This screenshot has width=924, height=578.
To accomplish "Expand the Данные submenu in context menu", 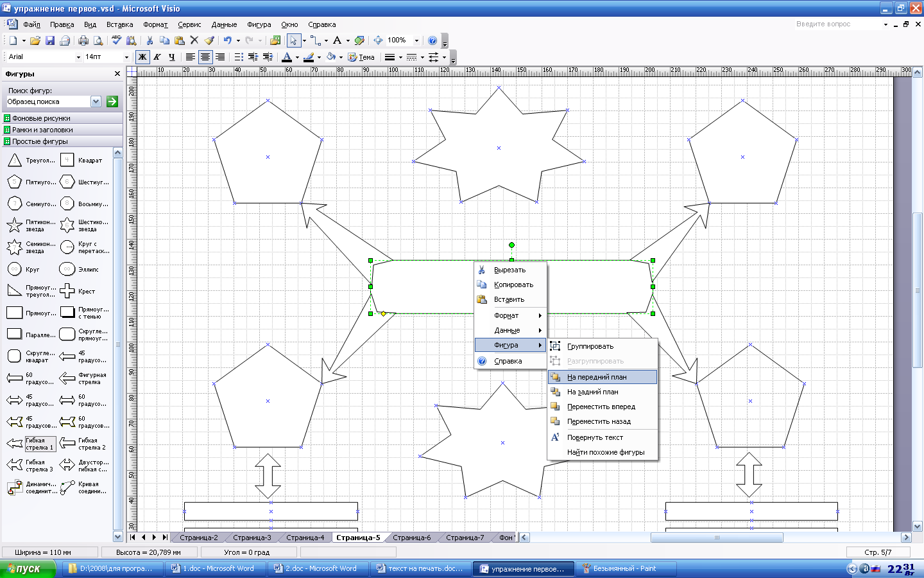I will click(x=510, y=330).
